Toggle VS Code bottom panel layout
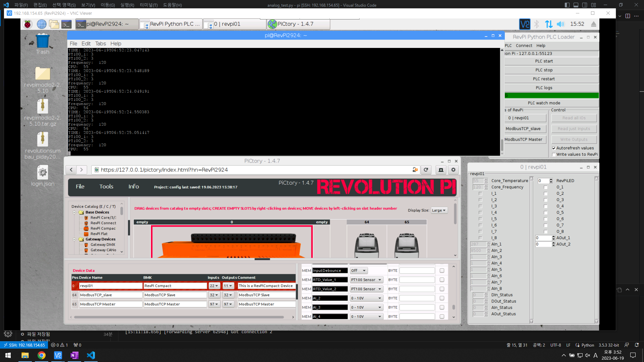Screen dimensions: 644x362 point(576,5)
